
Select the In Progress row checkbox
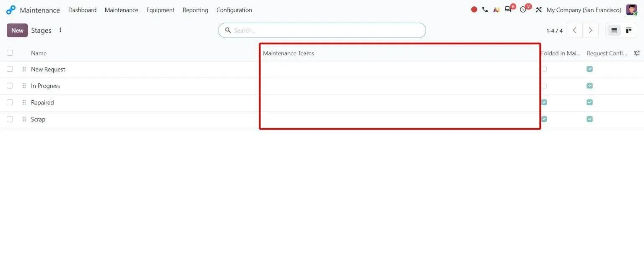10,86
